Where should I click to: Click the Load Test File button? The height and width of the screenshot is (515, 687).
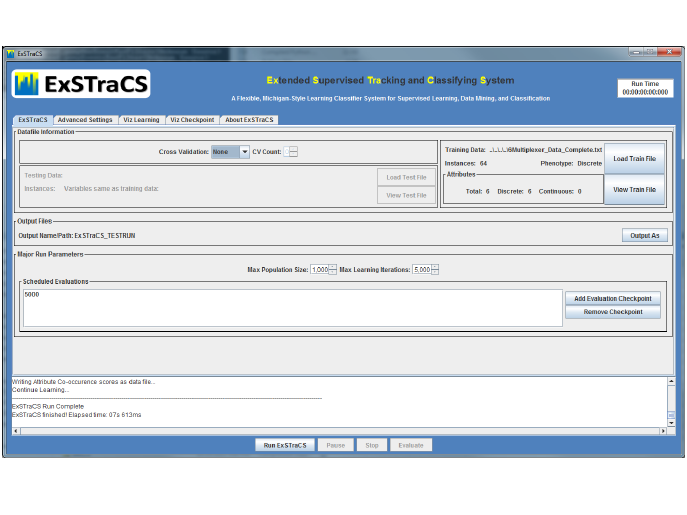pos(406,178)
